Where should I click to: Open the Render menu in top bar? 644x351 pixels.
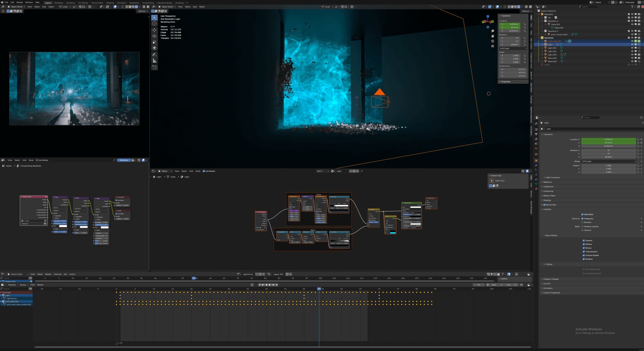coord(19,2)
